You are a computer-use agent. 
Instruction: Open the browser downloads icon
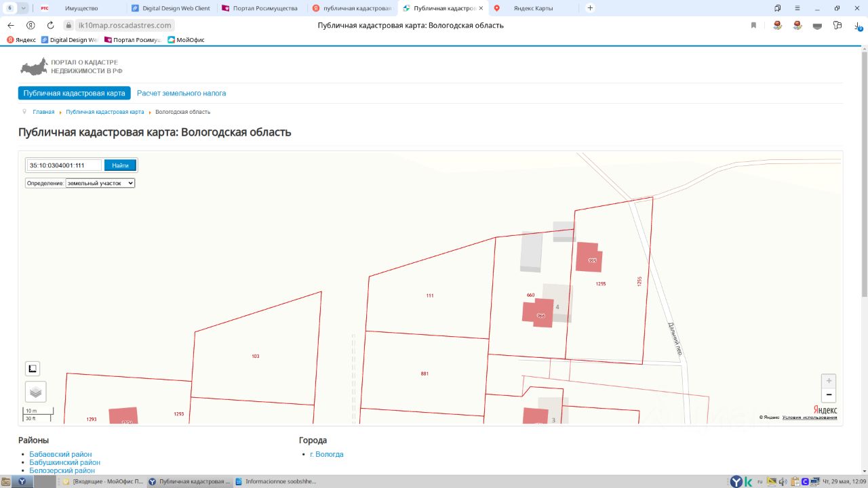tap(858, 25)
